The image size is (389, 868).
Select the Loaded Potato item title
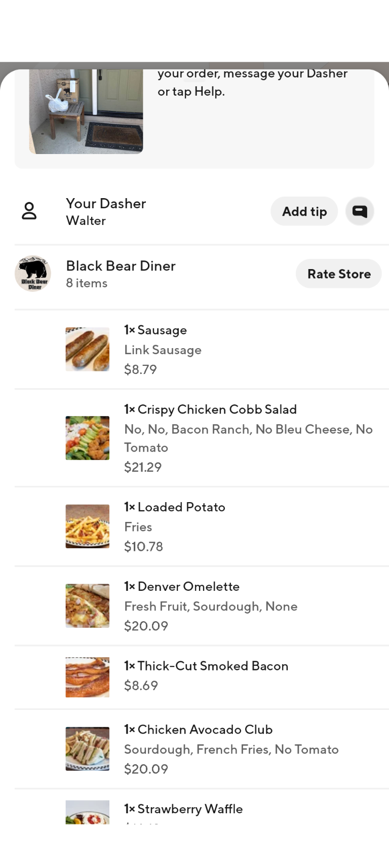pyautogui.click(x=175, y=507)
